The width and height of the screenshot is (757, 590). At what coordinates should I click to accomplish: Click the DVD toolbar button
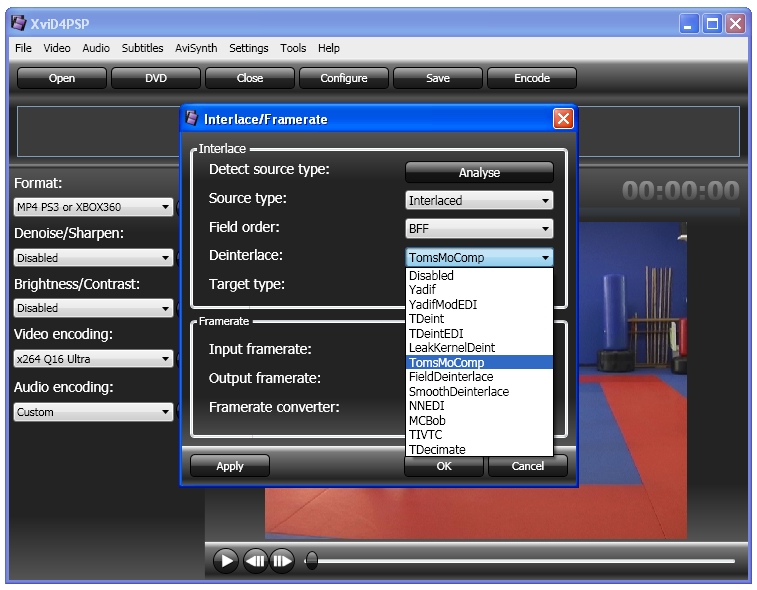[x=156, y=78]
